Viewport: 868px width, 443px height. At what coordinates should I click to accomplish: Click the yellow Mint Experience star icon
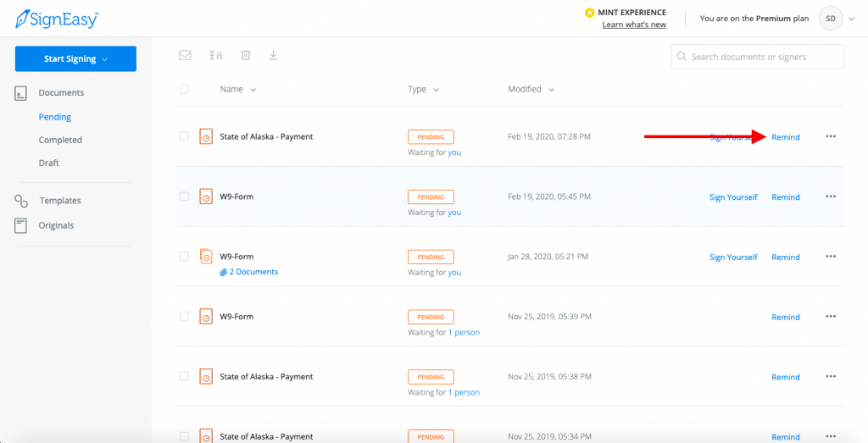(x=590, y=12)
